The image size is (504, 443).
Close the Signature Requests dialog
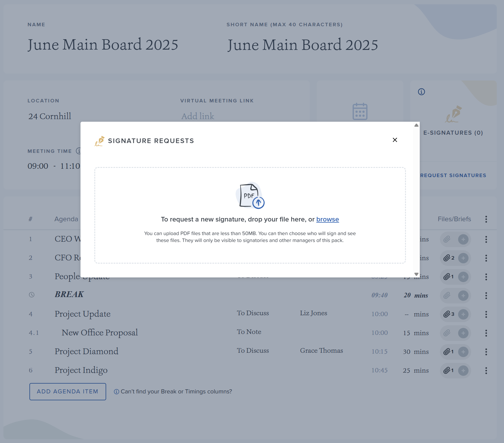[395, 140]
